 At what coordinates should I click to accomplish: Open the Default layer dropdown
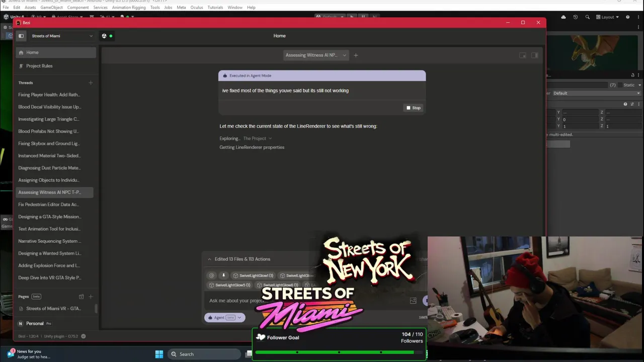click(597, 93)
